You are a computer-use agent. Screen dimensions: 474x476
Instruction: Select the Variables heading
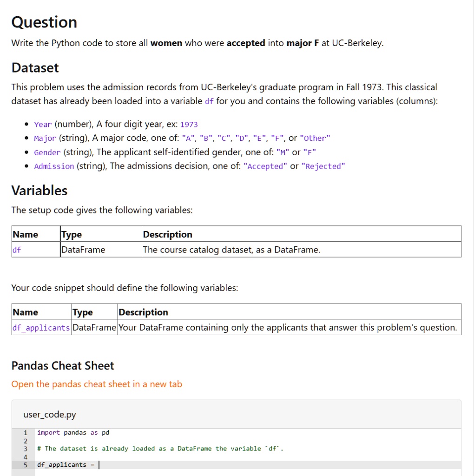[39, 191]
